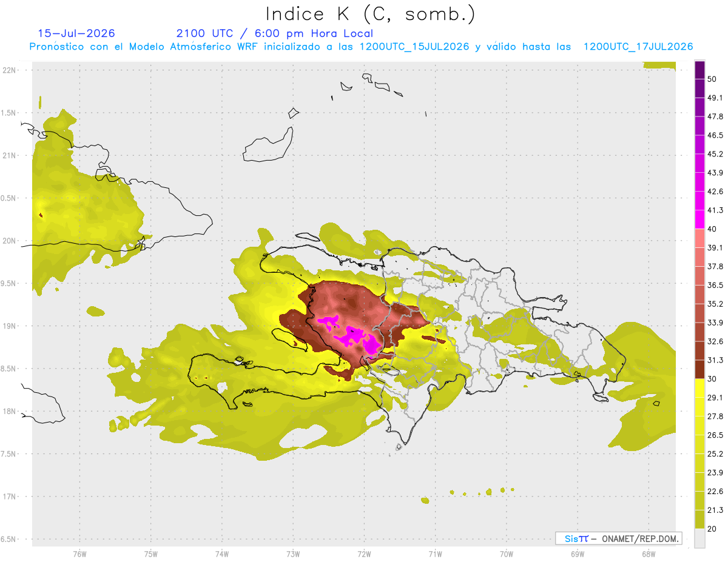
Task: Click the "27.8" color bar label
Action: (x=715, y=416)
